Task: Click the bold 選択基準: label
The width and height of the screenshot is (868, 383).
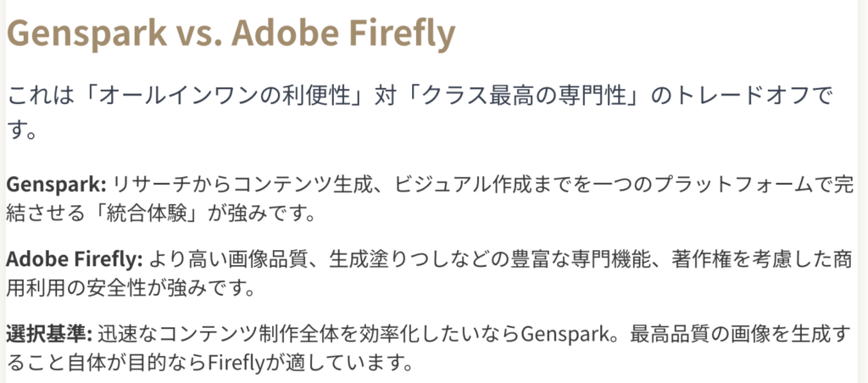Action: 52,334
